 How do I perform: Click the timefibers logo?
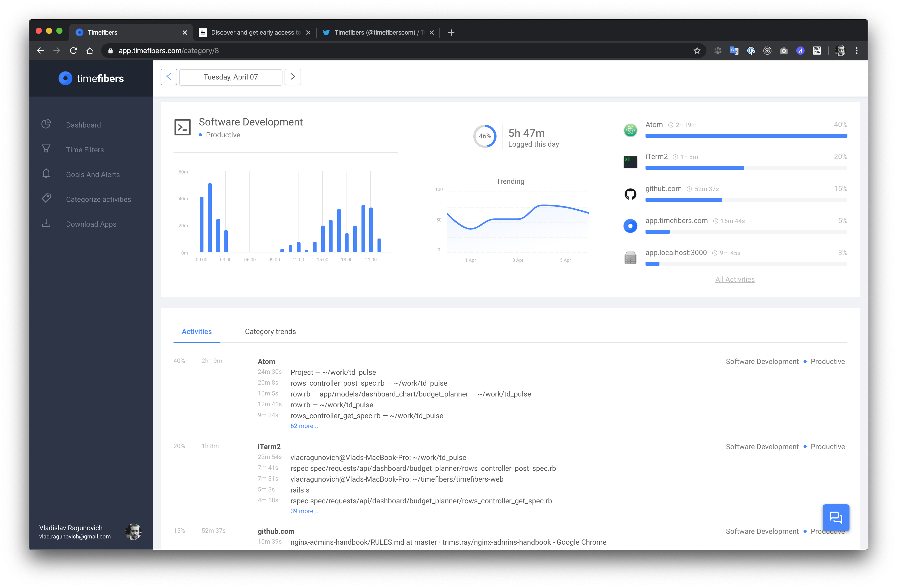point(91,78)
